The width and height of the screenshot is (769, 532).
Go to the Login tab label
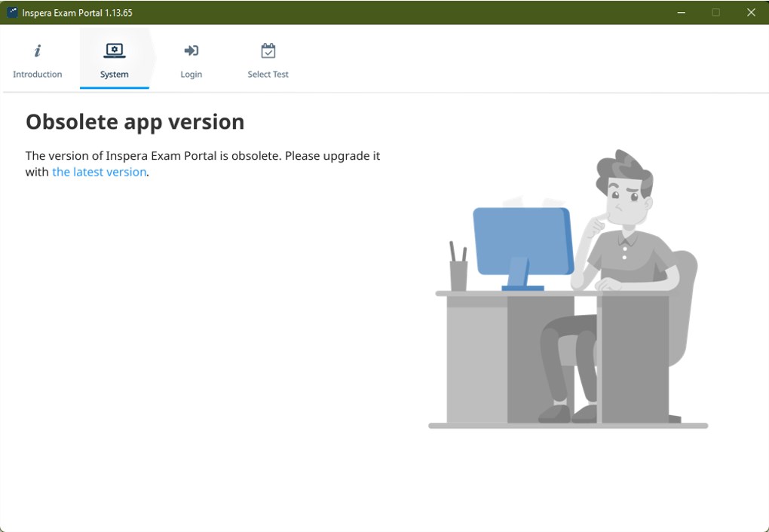(x=191, y=74)
